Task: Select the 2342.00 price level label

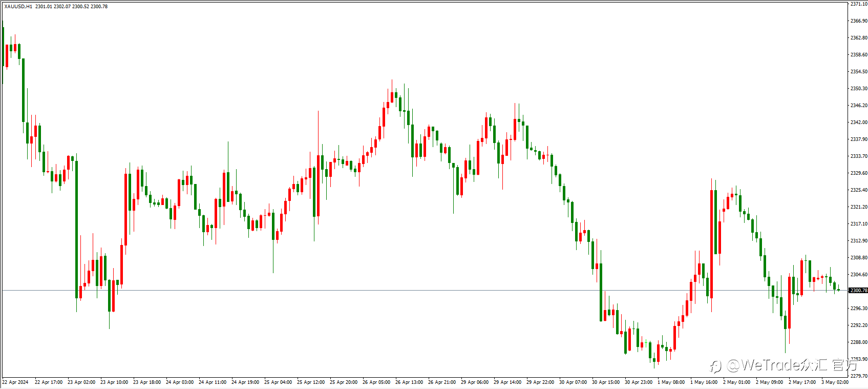Action: click(859, 122)
